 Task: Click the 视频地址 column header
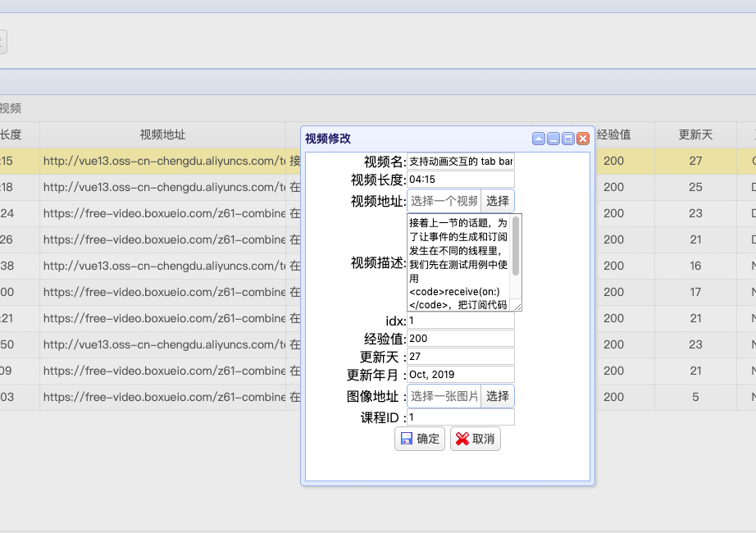pos(162,134)
